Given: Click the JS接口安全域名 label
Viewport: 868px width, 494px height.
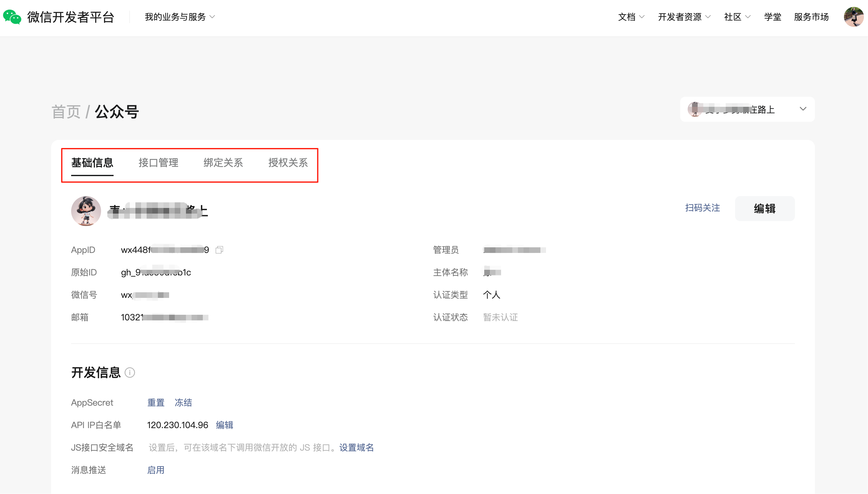Looking at the screenshot, I should click(x=102, y=448).
